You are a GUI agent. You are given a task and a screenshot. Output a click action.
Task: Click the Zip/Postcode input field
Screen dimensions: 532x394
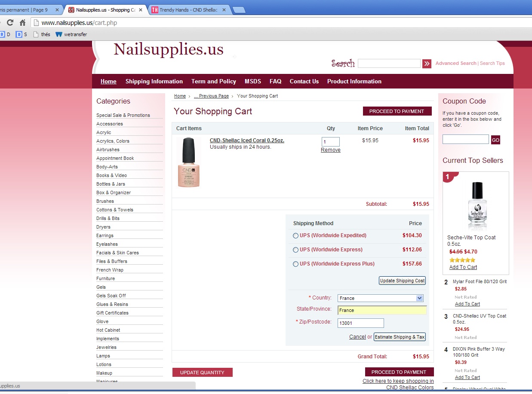tap(360, 323)
